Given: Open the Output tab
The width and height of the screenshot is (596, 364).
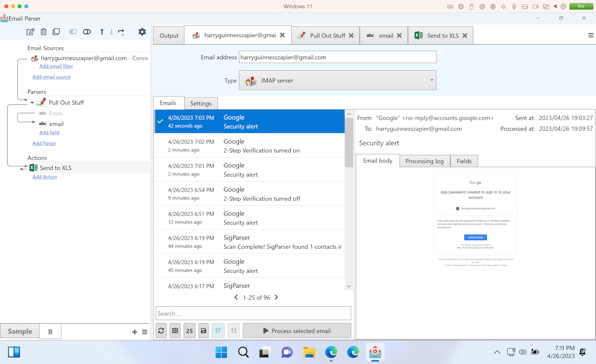Looking at the screenshot, I should 169,35.
